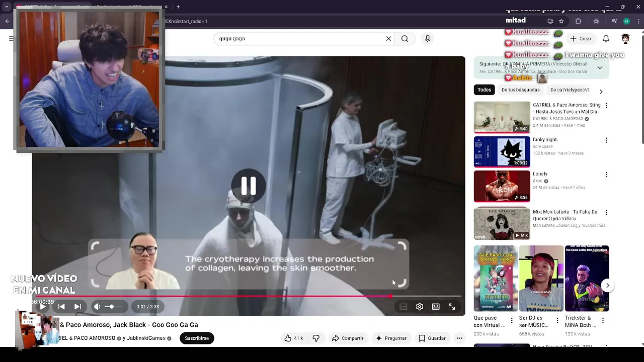Click the Lonely video title text
The height and width of the screenshot is (362, 644).
[540, 174]
